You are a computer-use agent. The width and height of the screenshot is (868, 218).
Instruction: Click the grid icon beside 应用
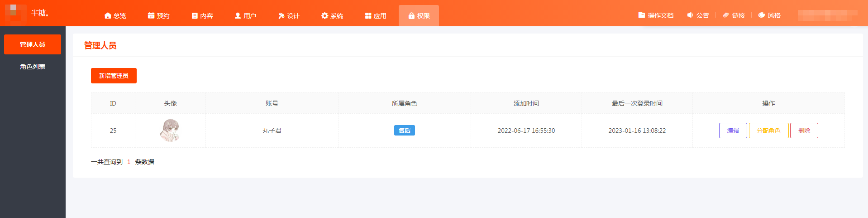tap(368, 15)
